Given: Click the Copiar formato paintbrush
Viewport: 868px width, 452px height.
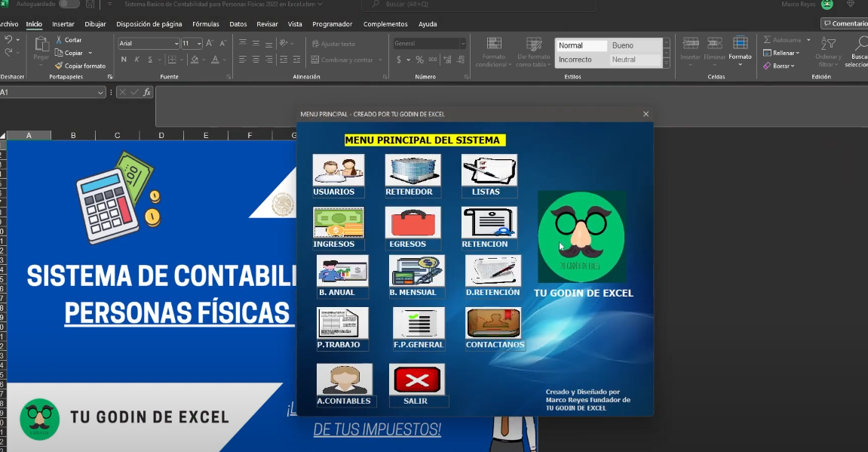Looking at the screenshot, I should point(60,66).
